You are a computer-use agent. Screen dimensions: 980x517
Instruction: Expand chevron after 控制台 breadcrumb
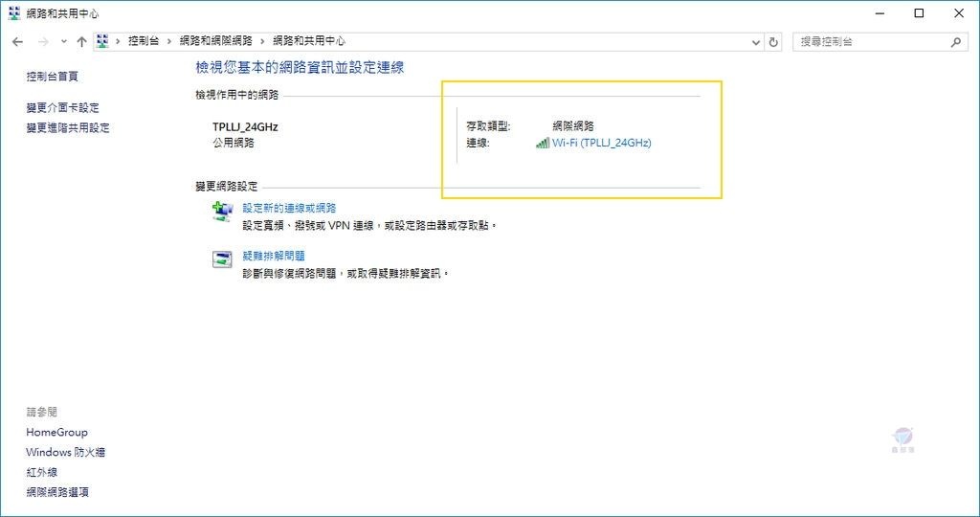[x=168, y=41]
